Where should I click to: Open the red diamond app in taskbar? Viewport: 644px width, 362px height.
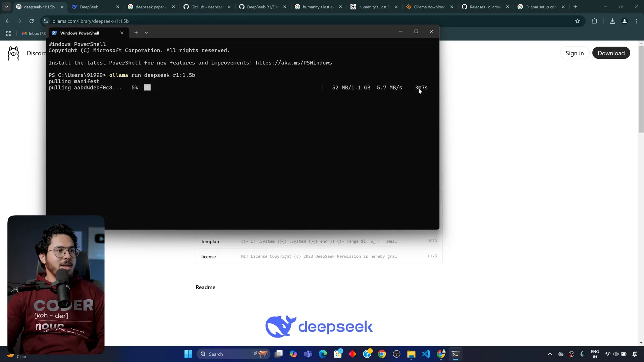(x=353, y=354)
